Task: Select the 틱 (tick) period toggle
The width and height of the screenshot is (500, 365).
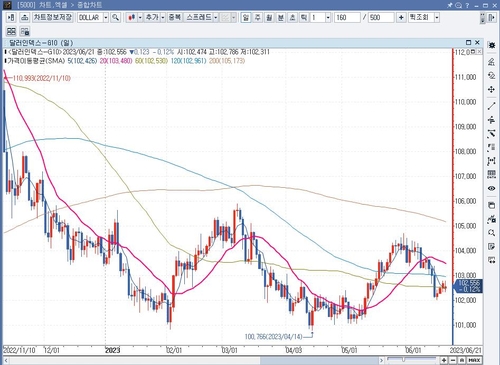Action: click(x=304, y=17)
